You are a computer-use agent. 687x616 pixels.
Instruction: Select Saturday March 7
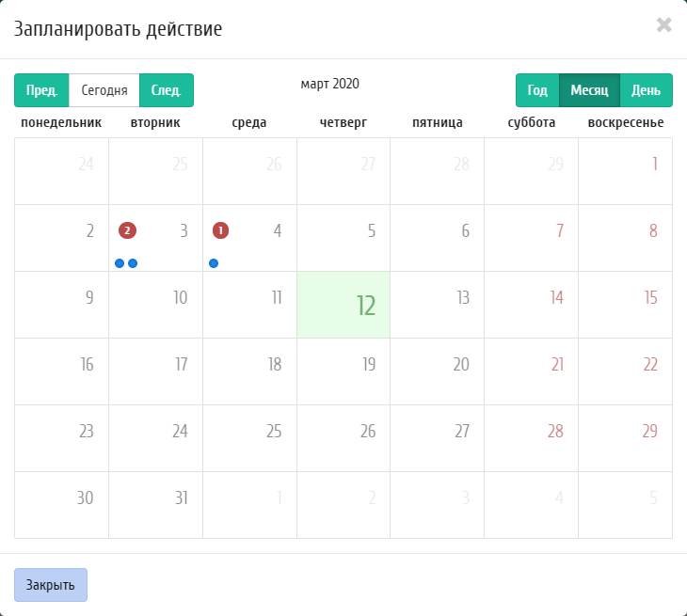(532, 238)
